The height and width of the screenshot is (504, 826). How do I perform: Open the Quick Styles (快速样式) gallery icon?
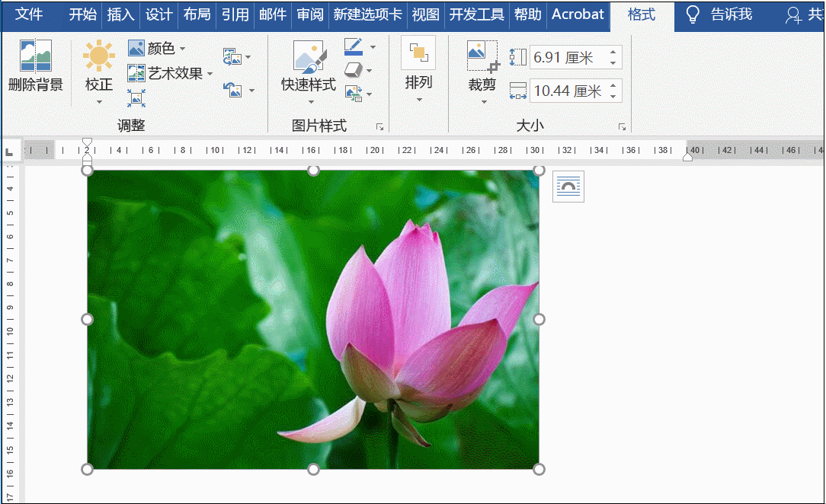click(309, 56)
